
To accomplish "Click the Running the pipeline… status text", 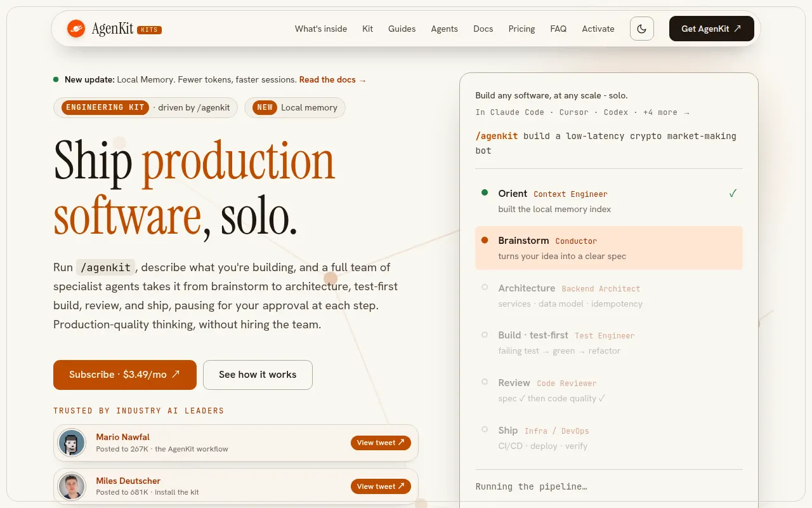I will (x=531, y=486).
